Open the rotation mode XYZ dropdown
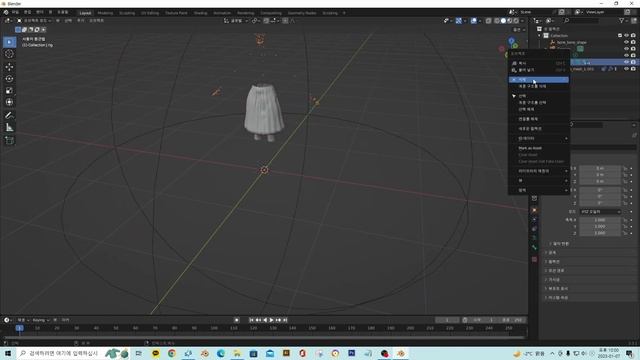This screenshot has width=640, height=360. (x=600, y=211)
